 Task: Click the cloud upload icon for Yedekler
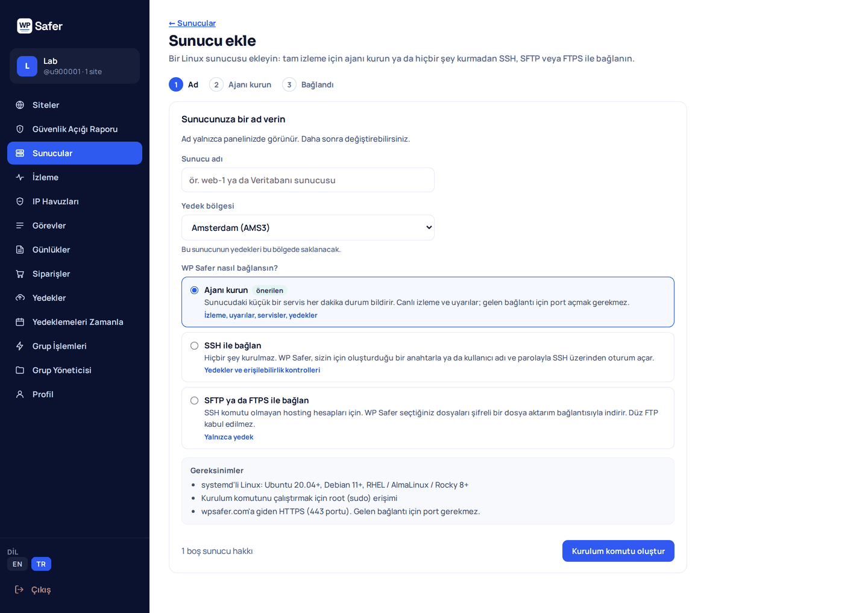[x=20, y=298]
